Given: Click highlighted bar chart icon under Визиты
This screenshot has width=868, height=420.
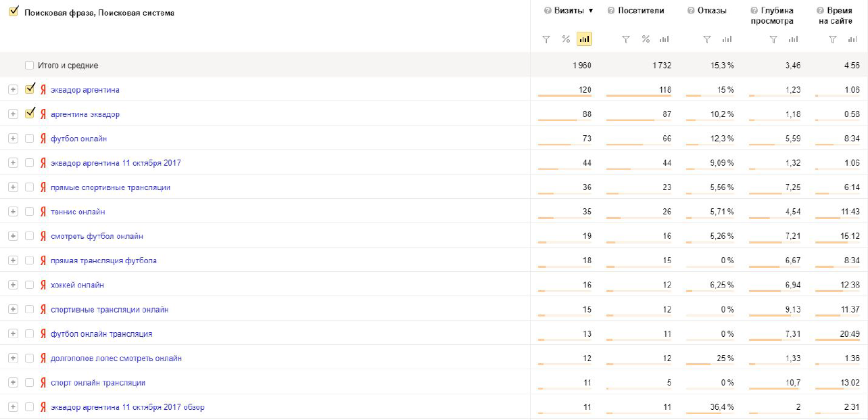Looking at the screenshot, I should click(x=584, y=39).
